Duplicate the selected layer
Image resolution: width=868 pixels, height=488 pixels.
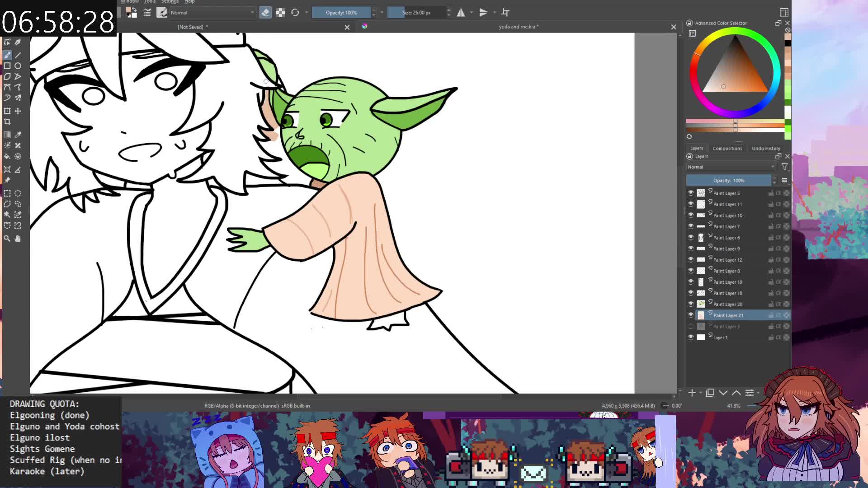(710, 393)
